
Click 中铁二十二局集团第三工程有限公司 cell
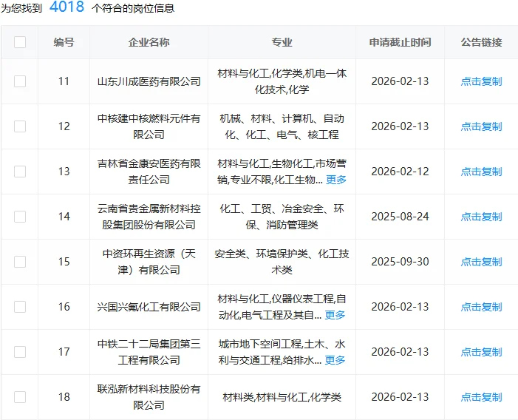tap(149, 352)
